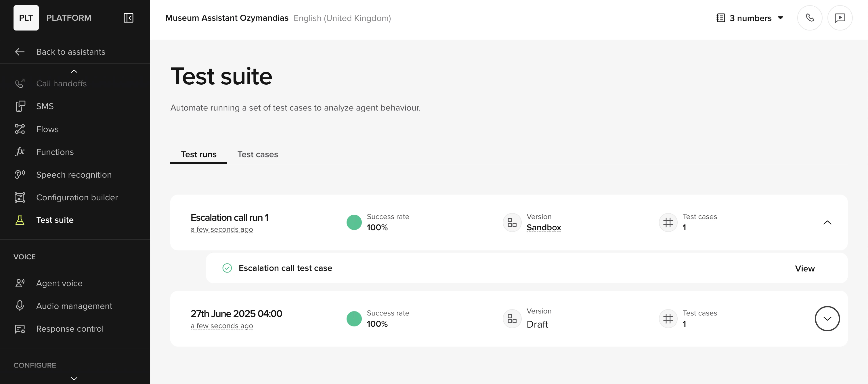The height and width of the screenshot is (384, 868).
Task: Click the SMS sidebar icon
Action: (x=20, y=106)
